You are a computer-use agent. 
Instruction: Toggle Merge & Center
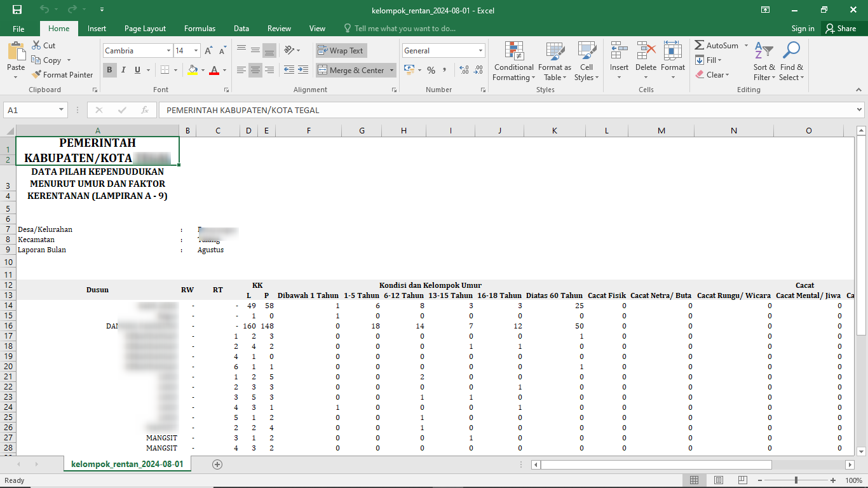[351, 70]
